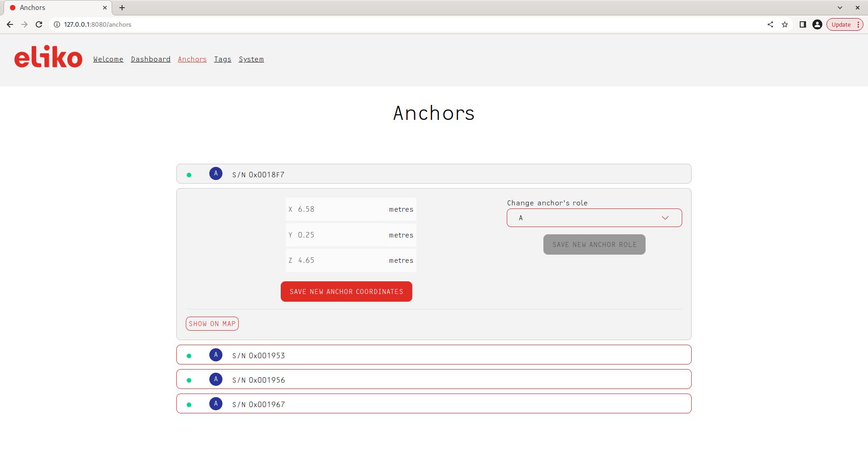Viewport: 868px width, 474px height.
Task: Click the side panel icon in toolbar
Action: click(802, 24)
